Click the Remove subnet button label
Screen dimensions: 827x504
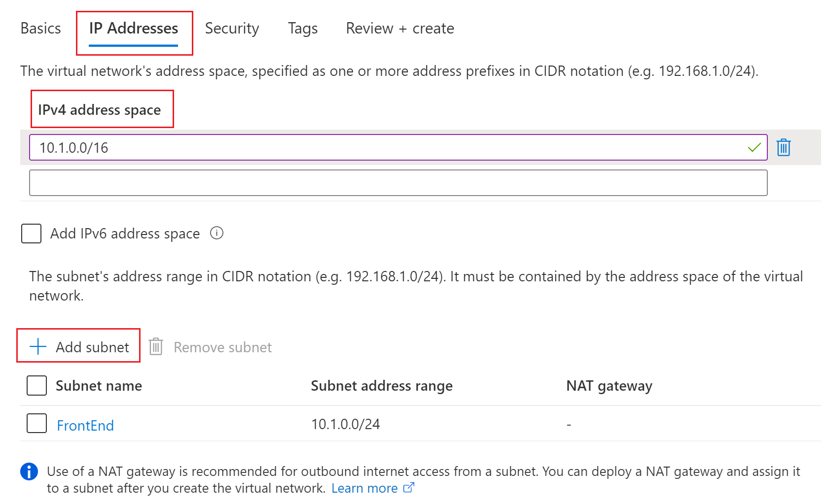[222, 347]
